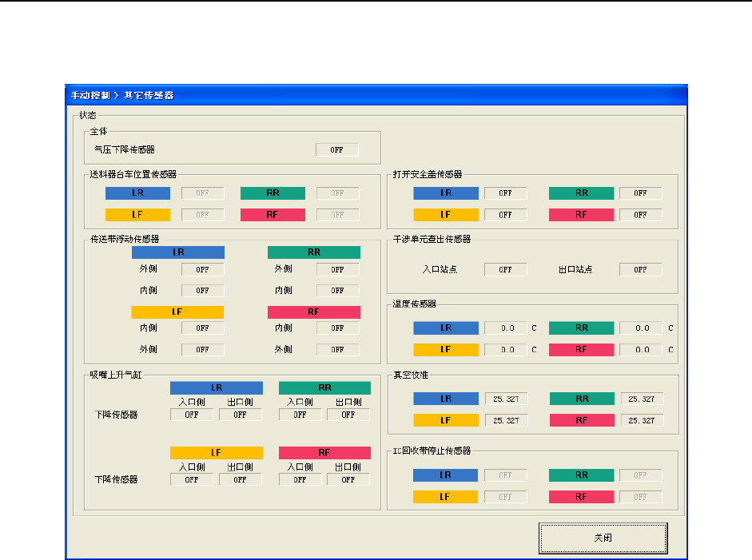Select green RR header in 传送带浮动传感器
The height and width of the screenshot is (560, 752).
point(313,252)
